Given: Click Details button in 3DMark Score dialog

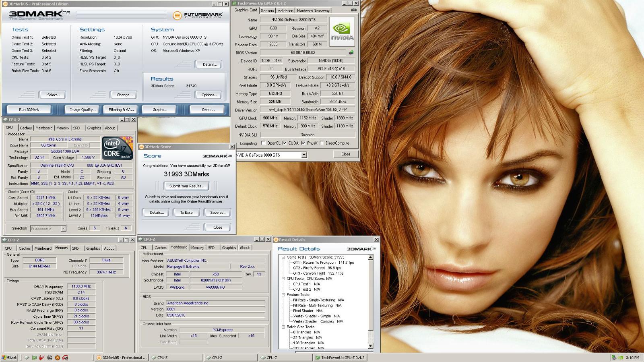Looking at the screenshot, I should tap(157, 213).
